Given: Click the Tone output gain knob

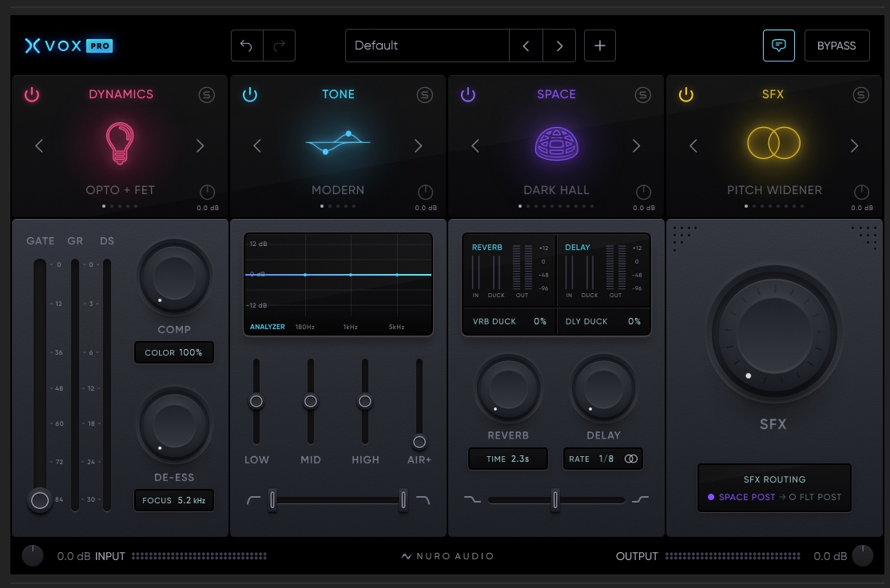Looking at the screenshot, I should coord(425,192).
